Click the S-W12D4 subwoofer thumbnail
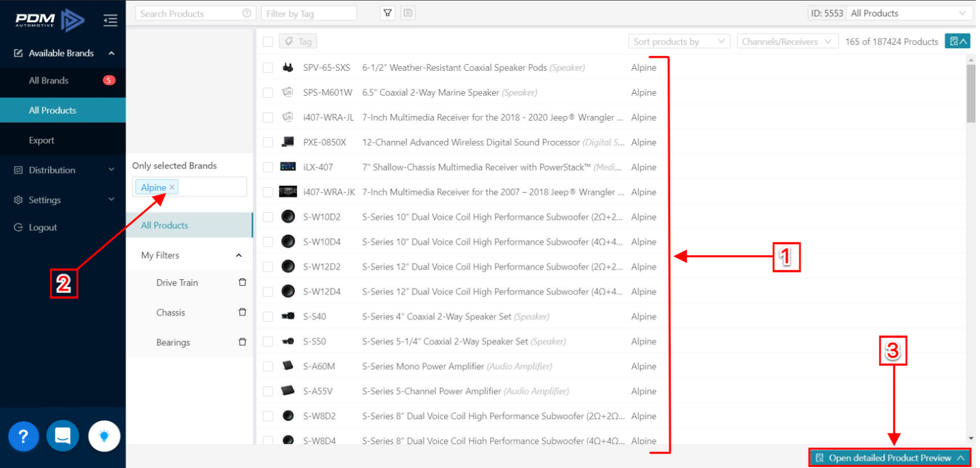Viewport: 980px width, 468px height. click(288, 291)
